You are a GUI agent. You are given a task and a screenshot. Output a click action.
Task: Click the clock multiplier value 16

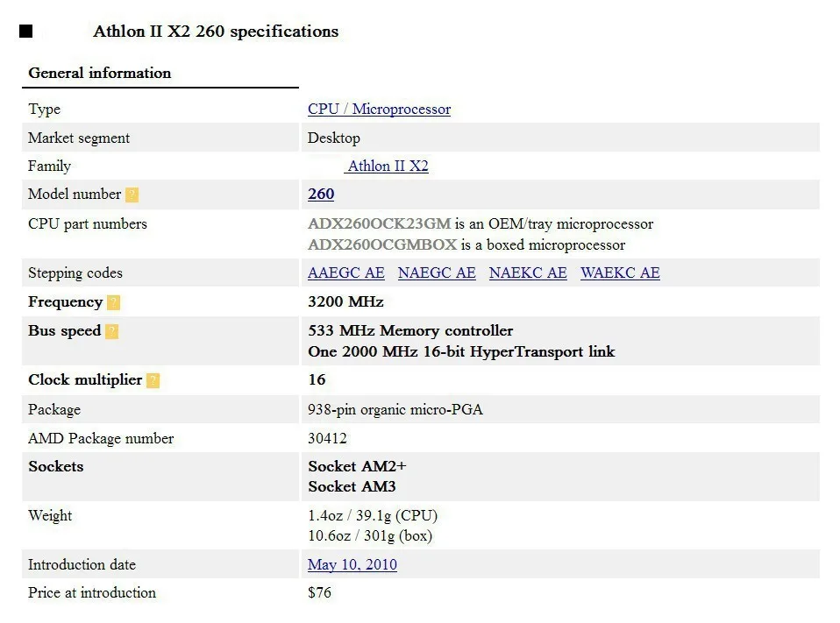click(x=317, y=380)
